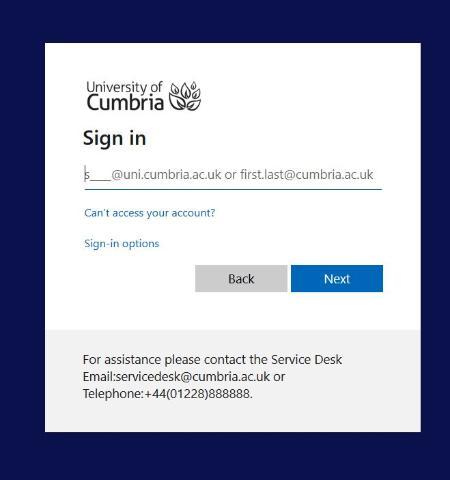Continue with the blue Next button
450x480 pixels.
(337, 279)
